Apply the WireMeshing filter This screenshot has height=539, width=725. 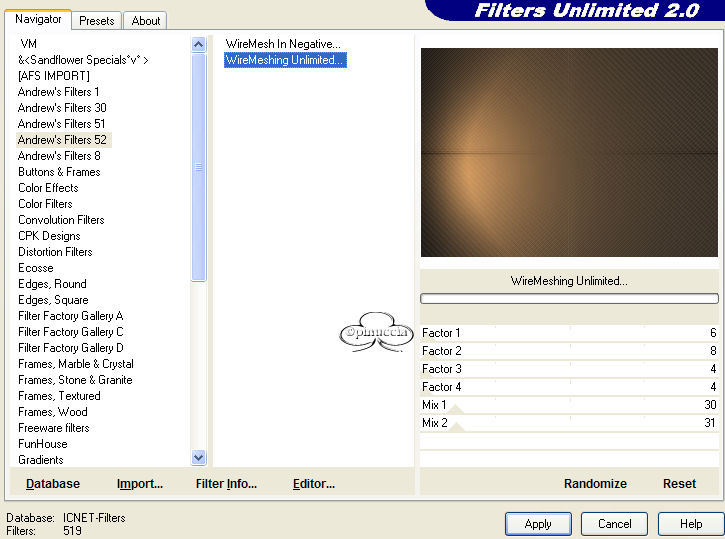coord(538,524)
